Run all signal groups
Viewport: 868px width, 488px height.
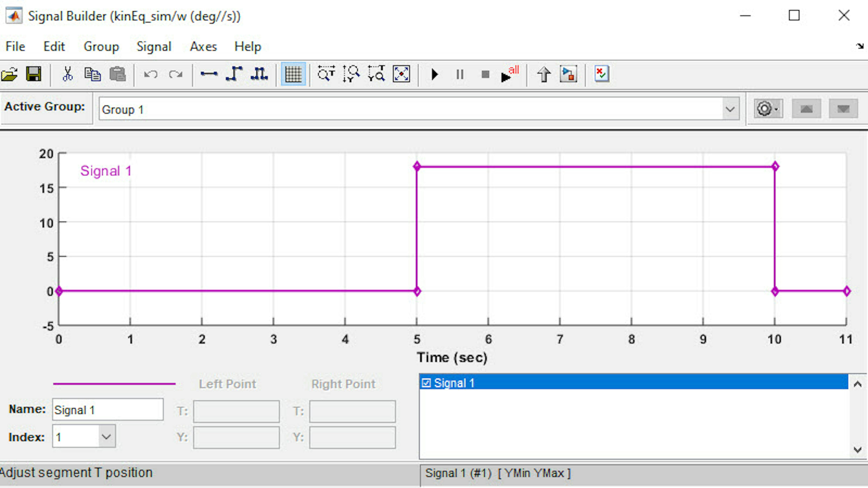click(x=510, y=74)
